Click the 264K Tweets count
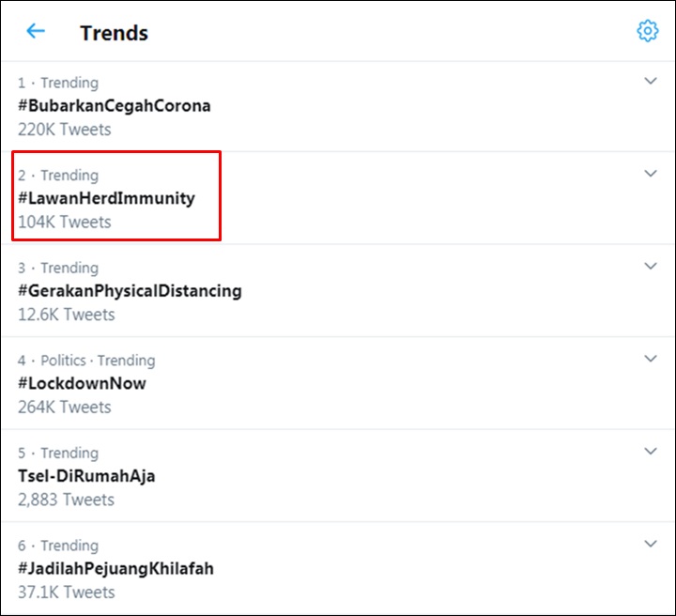This screenshot has height=616, width=676. 64,407
